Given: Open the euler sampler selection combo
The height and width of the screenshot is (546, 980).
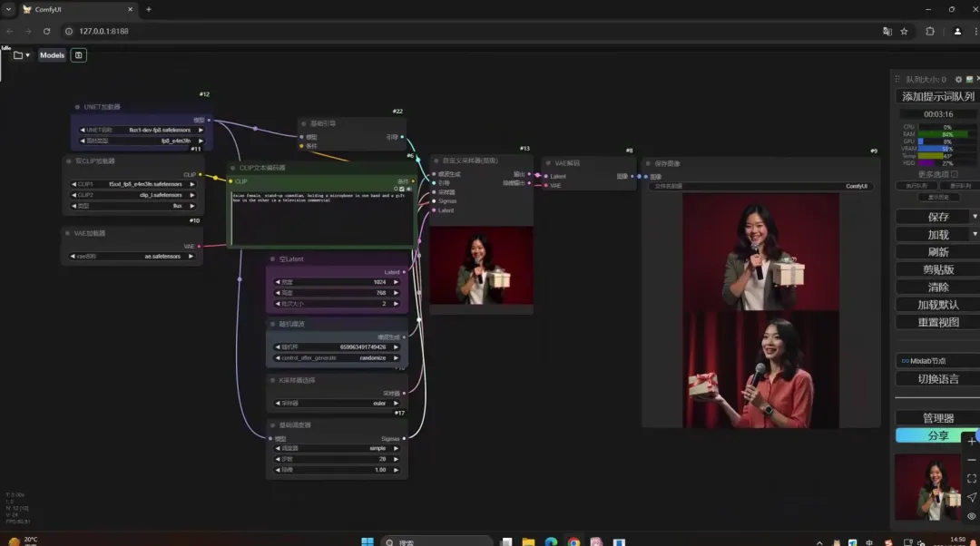Looking at the screenshot, I should 337,404.
